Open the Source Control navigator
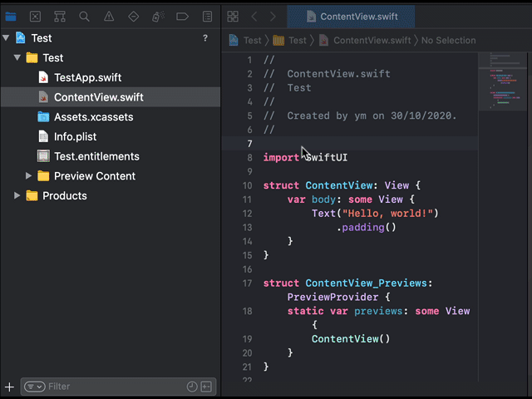This screenshot has height=399, width=532. click(x=35, y=17)
